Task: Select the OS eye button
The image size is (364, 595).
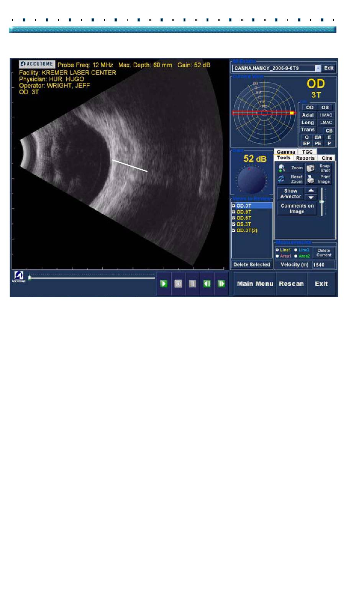Action: coord(325,108)
